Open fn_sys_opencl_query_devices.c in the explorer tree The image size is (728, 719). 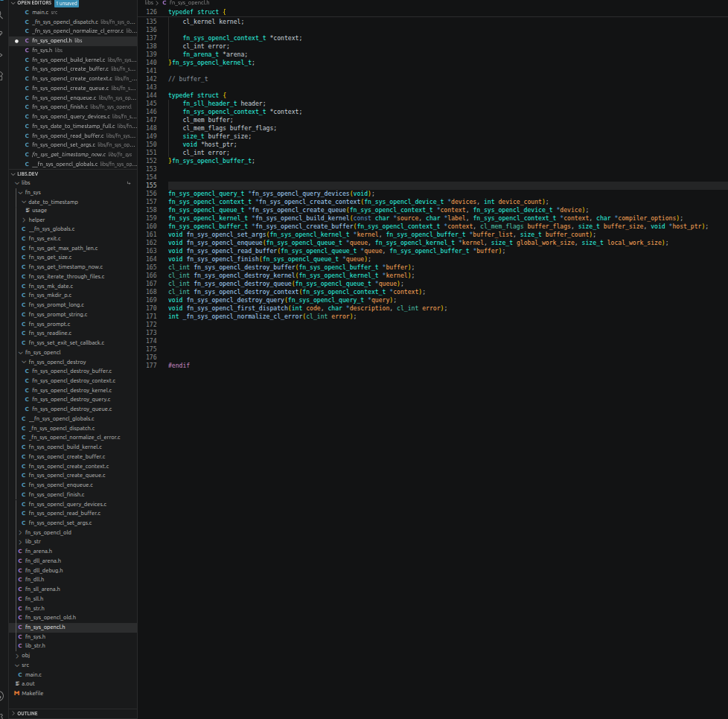[67, 504]
